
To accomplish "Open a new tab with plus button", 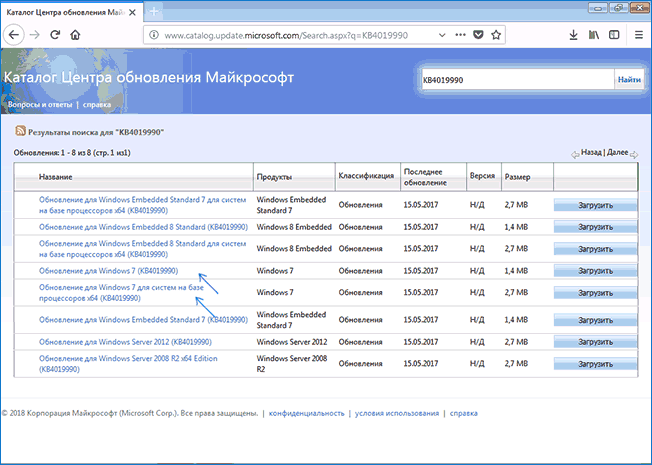I will pyautogui.click(x=155, y=10).
